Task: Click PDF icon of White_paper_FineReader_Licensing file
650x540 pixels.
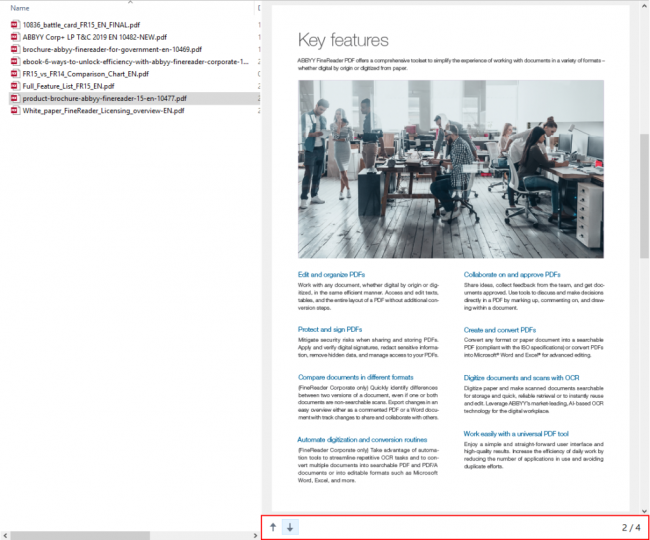Action: pos(14,111)
